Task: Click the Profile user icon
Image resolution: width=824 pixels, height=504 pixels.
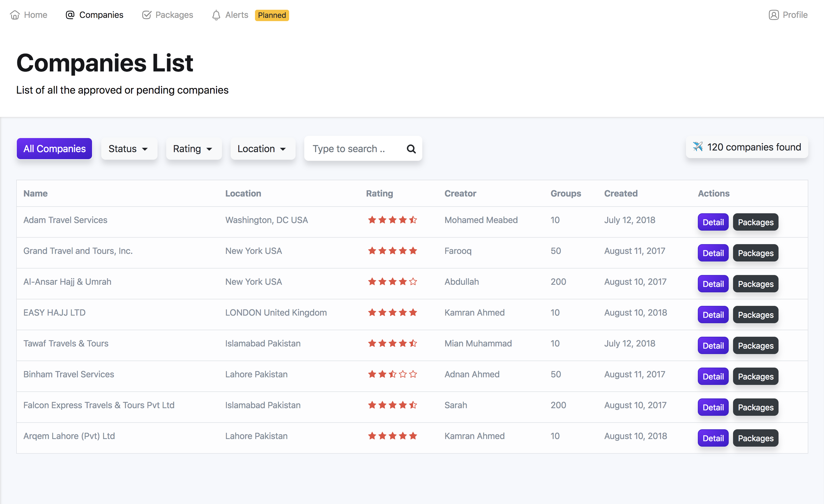Action: point(773,15)
